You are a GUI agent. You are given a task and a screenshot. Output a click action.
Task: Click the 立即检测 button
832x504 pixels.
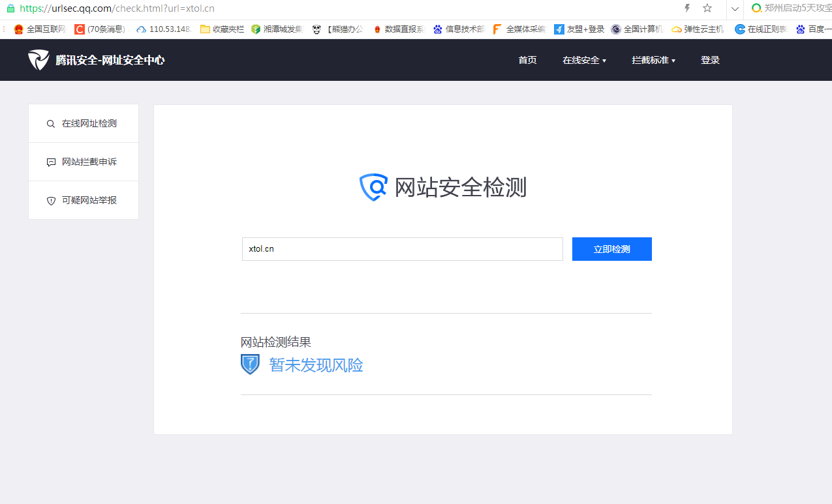tap(612, 249)
